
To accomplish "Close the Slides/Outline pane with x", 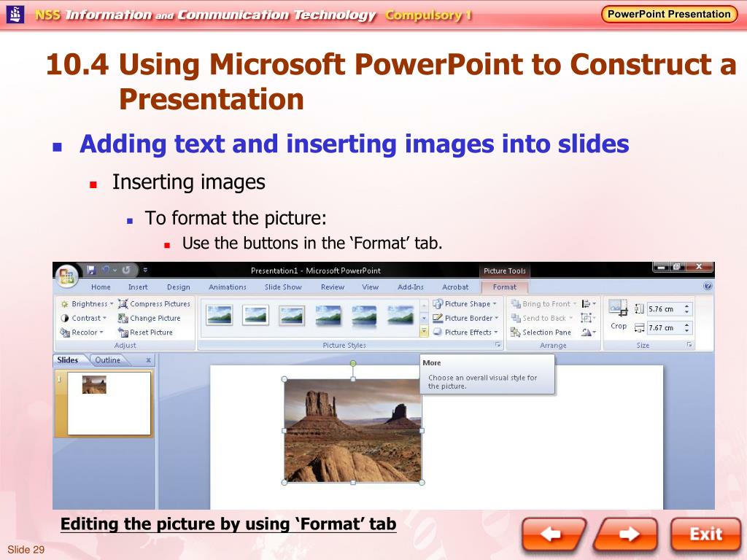I will (148, 360).
